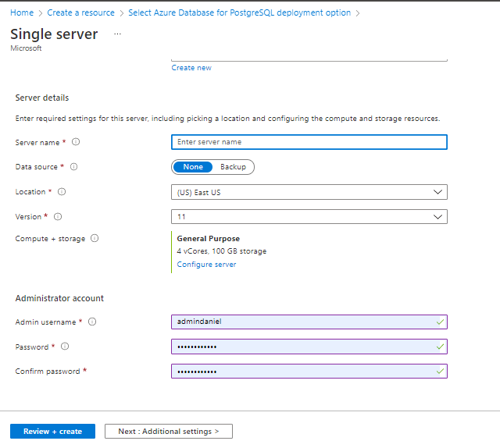The width and height of the screenshot is (500, 448).
Task: Click info icon beside Data source
Action: [73, 167]
